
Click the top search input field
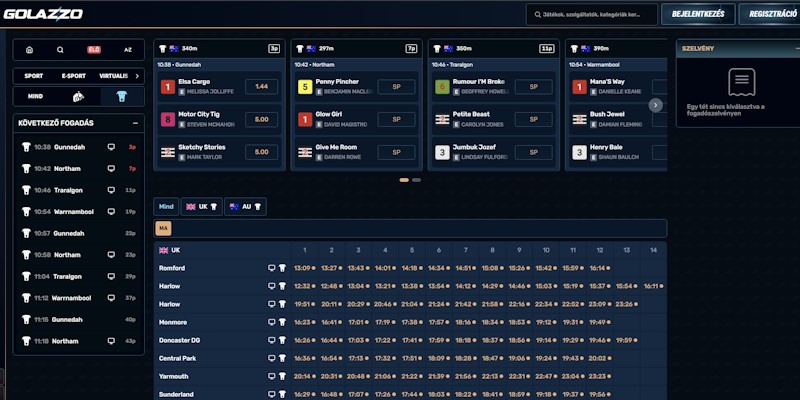(592, 14)
